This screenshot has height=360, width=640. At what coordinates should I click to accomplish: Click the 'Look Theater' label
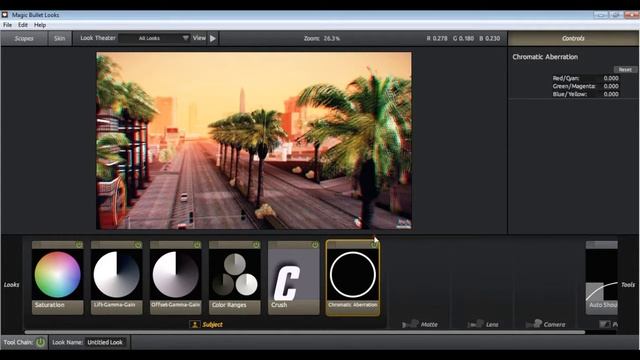pyautogui.click(x=98, y=38)
